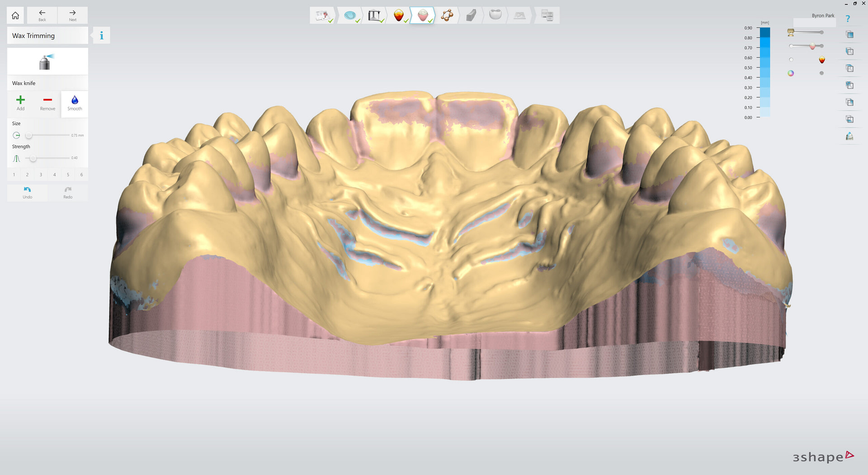Click the Next button
The height and width of the screenshot is (475, 868).
(x=72, y=15)
